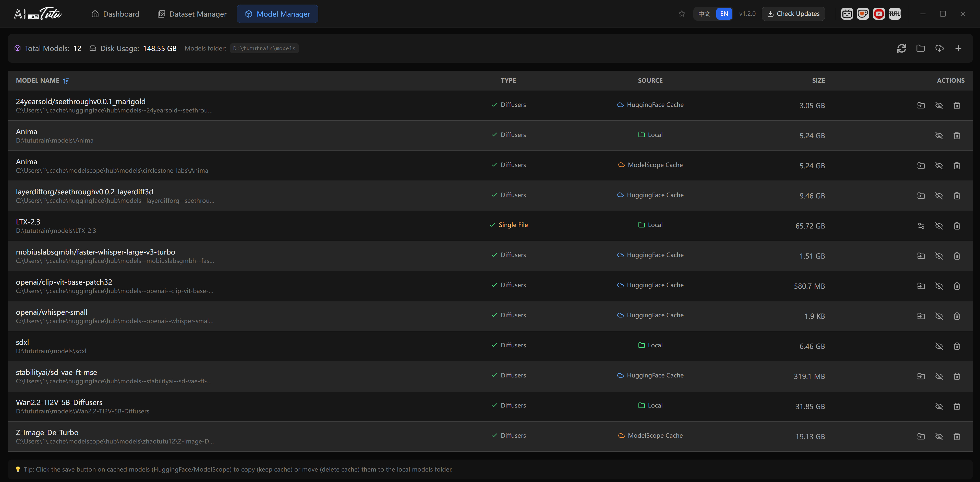
Task: Save stabilityai/sd-vae-ft-mse to local folder
Action: (921, 376)
